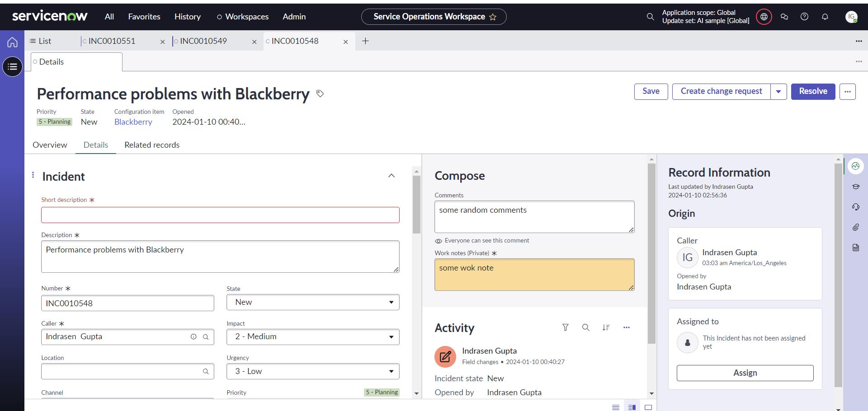The height and width of the screenshot is (411, 868).
Task: Open the graduation cap icon in right rail
Action: pos(856,187)
